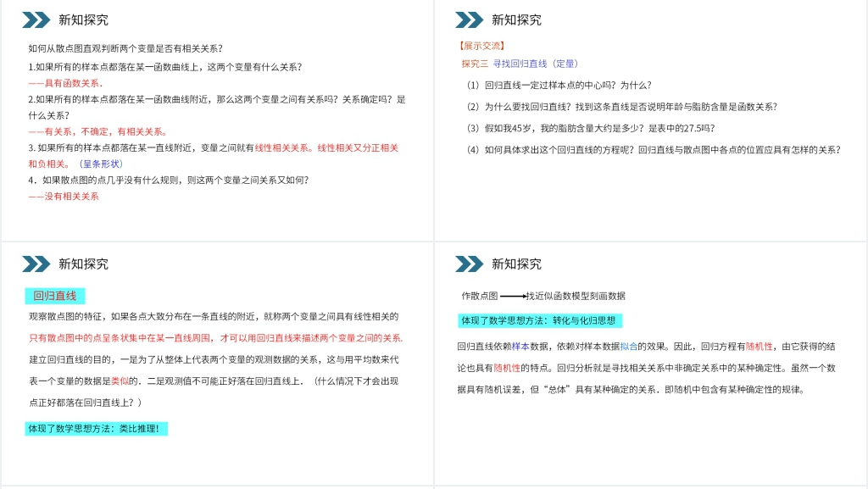Click question (3) about age 45 fat content
This screenshot has height=489, width=868.
pos(590,128)
